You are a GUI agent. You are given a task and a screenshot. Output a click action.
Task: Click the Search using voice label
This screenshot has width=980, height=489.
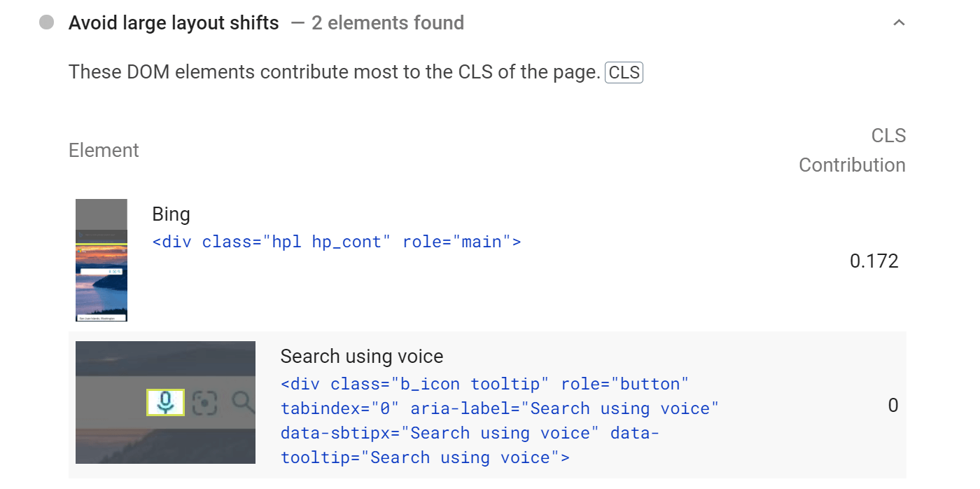(362, 356)
